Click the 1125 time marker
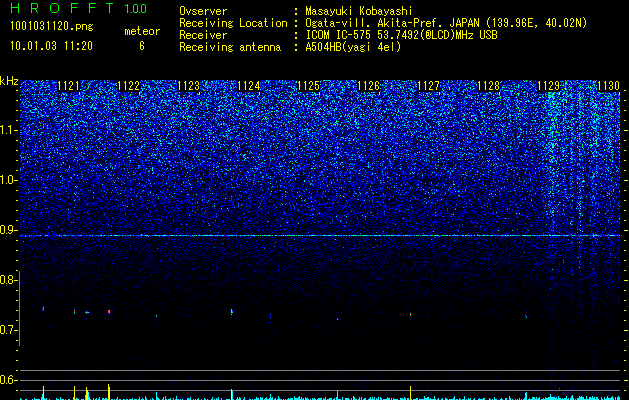The image size is (629, 400). click(308, 86)
